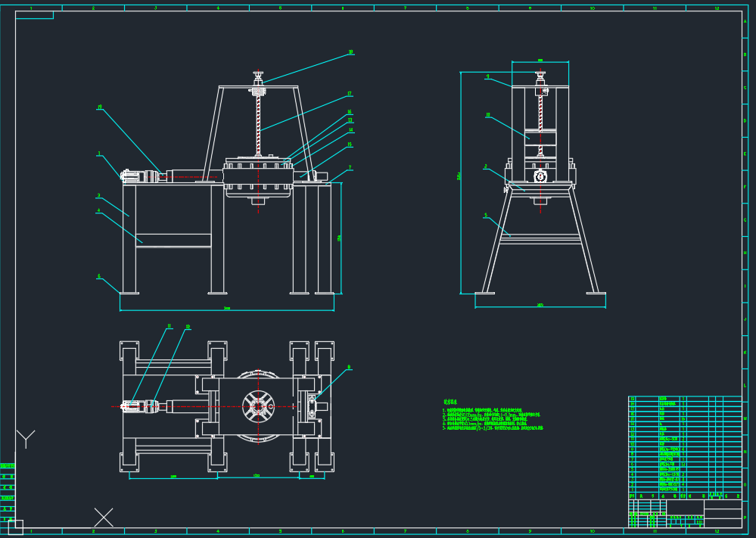Click part callout label 19
The width and height of the screenshot is (756, 538).
pos(100,107)
